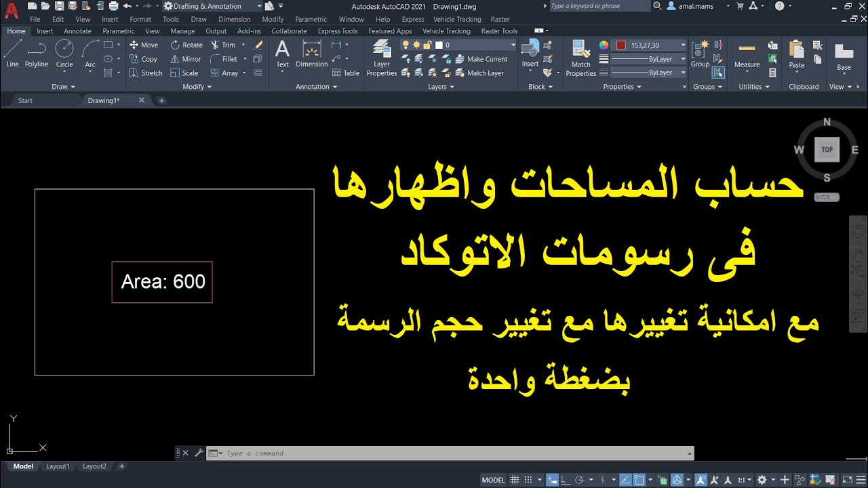The image size is (868, 488).
Task: Select the Text annotation tool
Action: [x=282, y=54]
